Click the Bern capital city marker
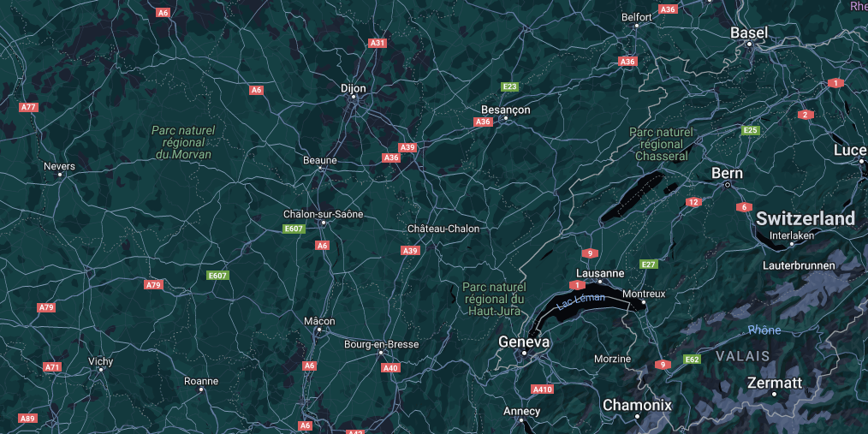This screenshot has width=868, height=434. 728,185
